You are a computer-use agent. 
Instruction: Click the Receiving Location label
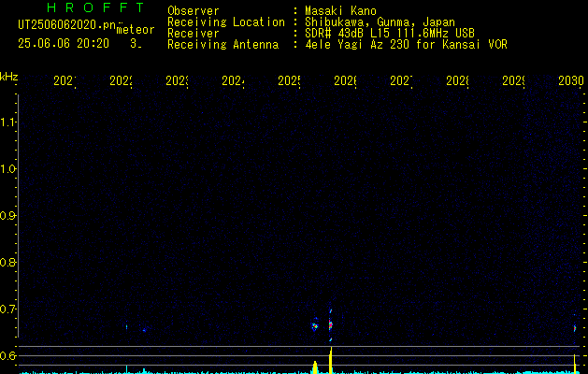coord(226,22)
